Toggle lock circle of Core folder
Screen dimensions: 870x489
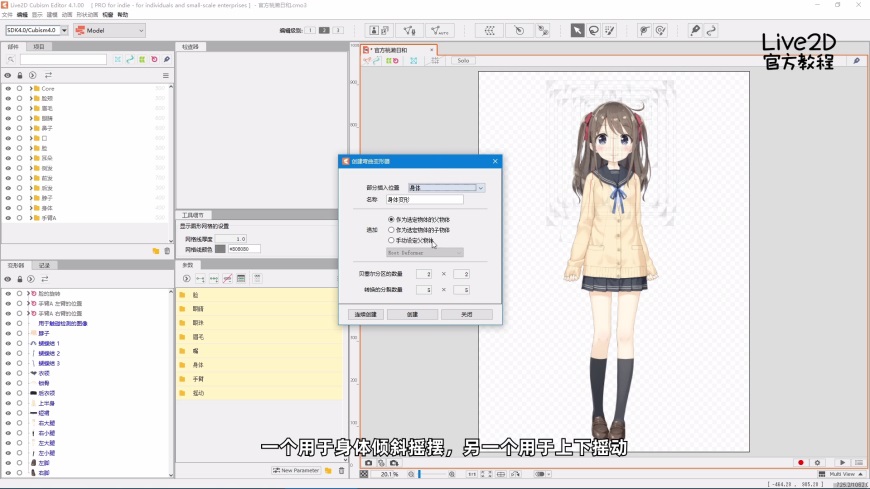pos(19,88)
